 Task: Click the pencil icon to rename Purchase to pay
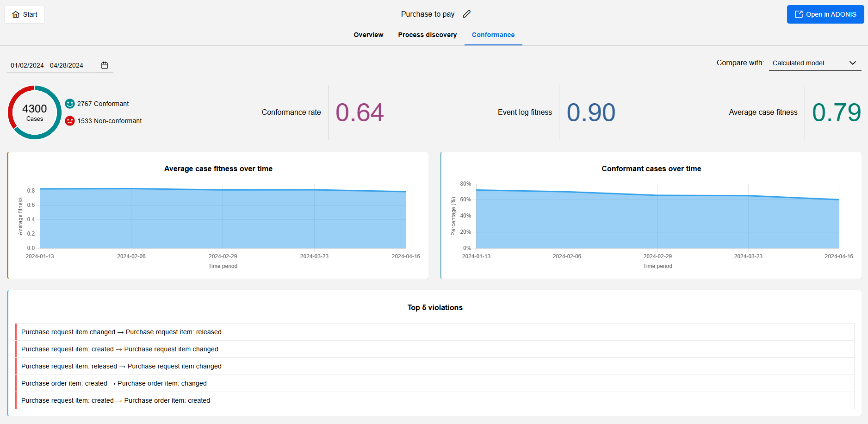[x=466, y=14]
